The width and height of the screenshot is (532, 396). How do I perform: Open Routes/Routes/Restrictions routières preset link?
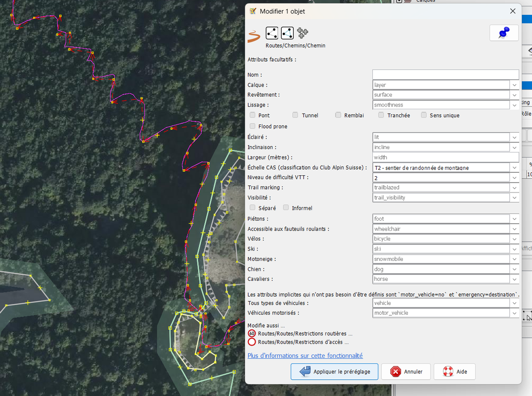[x=305, y=334]
